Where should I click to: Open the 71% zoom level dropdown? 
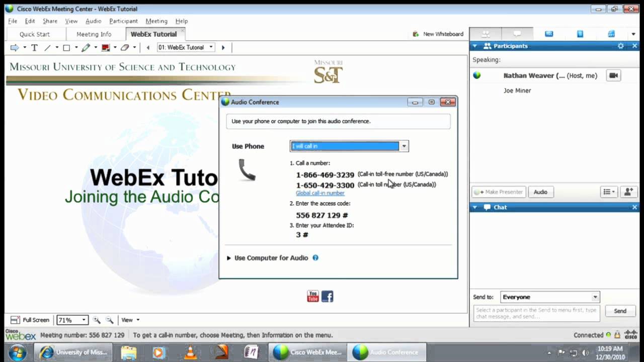[73, 320]
